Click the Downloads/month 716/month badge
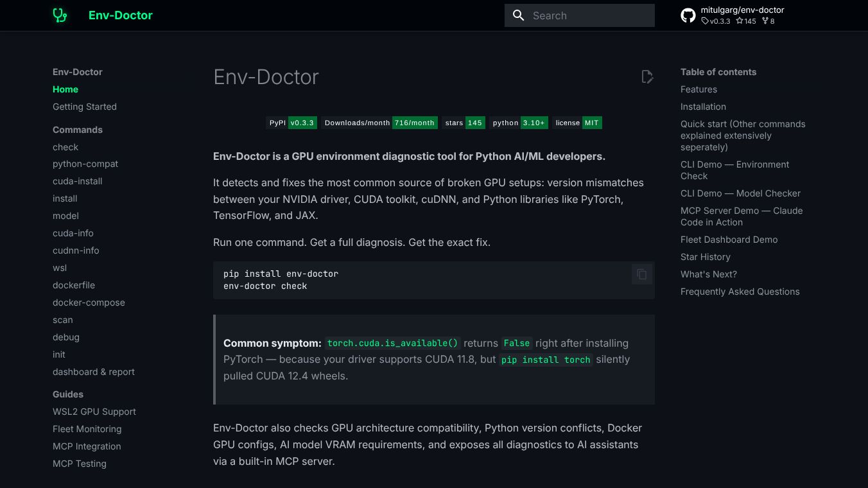This screenshot has width=868, height=488. point(379,123)
